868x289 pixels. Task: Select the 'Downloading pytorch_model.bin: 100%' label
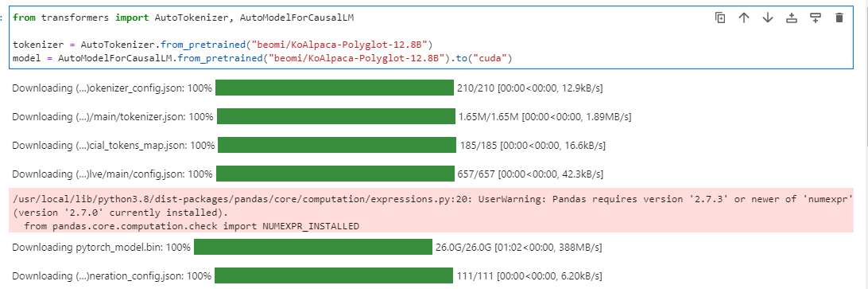pos(101,247)
